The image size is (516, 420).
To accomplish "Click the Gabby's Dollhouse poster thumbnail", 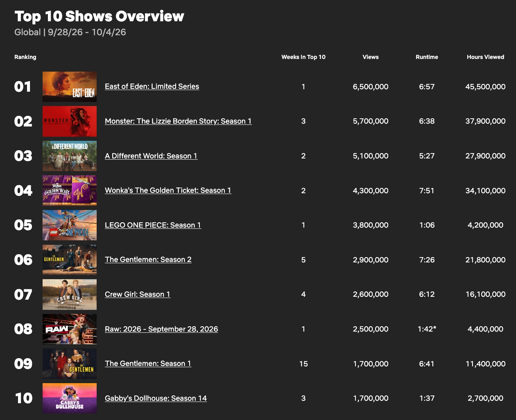I will (x=70, y=398).
